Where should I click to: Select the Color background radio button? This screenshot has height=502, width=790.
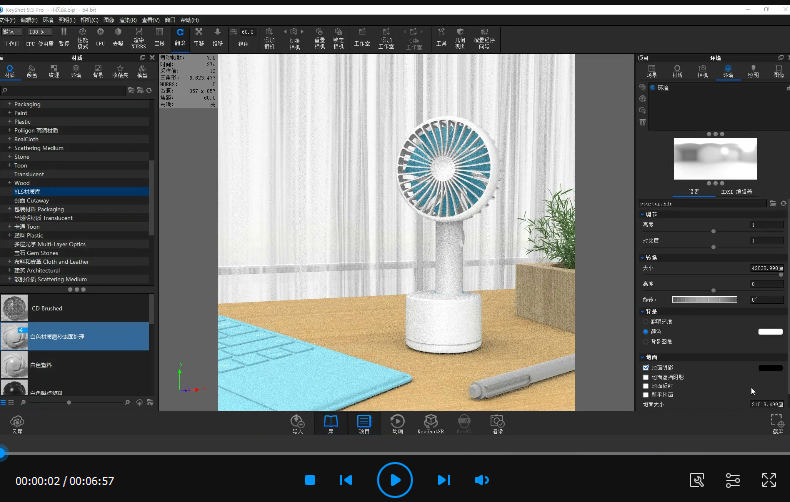(645, 331)
